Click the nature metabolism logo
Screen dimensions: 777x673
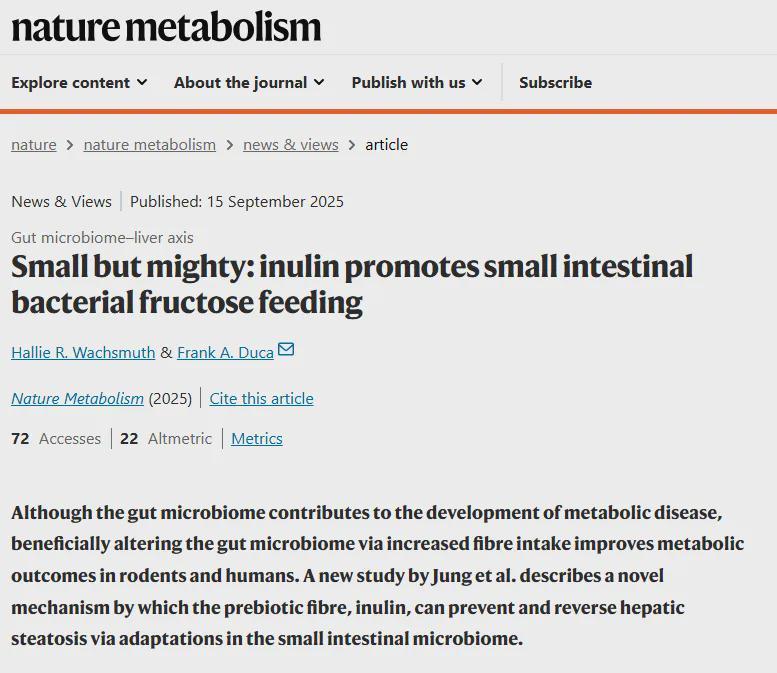click(x=166, y=27)
